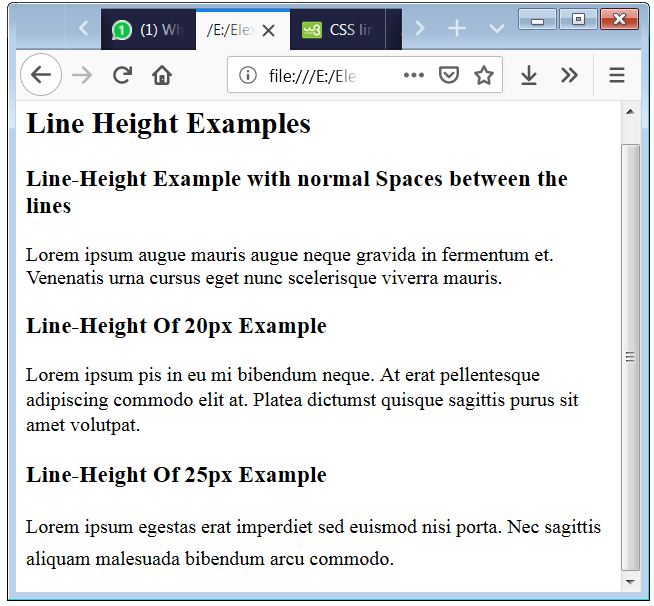Viewport: 654px width, 606px height.
Task: Open the Firefox hamburger menu
Action: tap(617, 76)
